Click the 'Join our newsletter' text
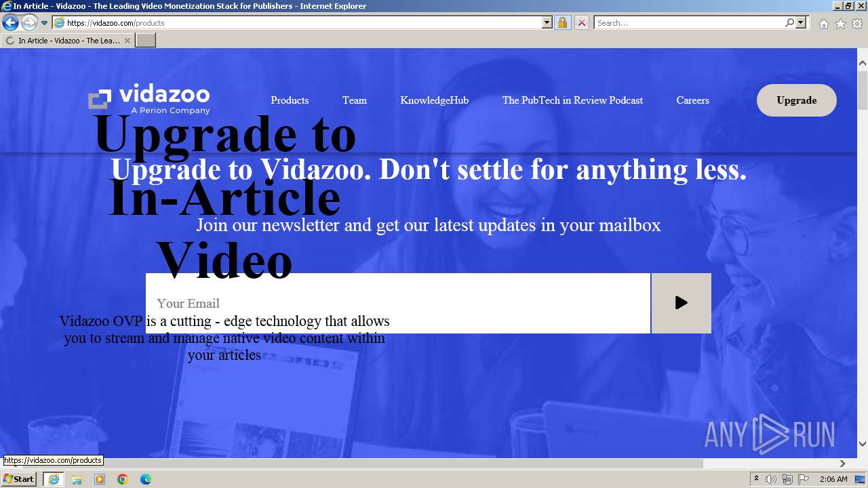Image resolution: width=868 pixels, height=488 pixels. pyautogui.click(x=429, y=225)
